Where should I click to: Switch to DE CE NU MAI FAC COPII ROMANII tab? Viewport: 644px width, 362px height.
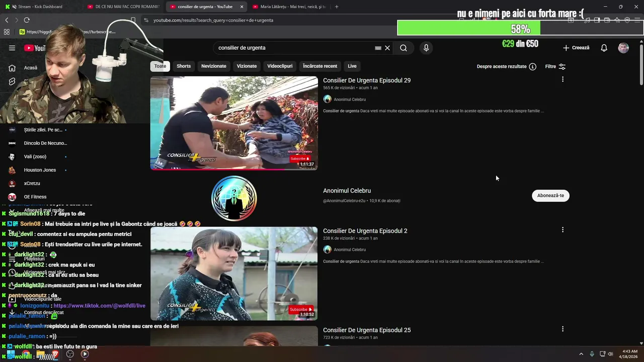(x=123, y=7)
